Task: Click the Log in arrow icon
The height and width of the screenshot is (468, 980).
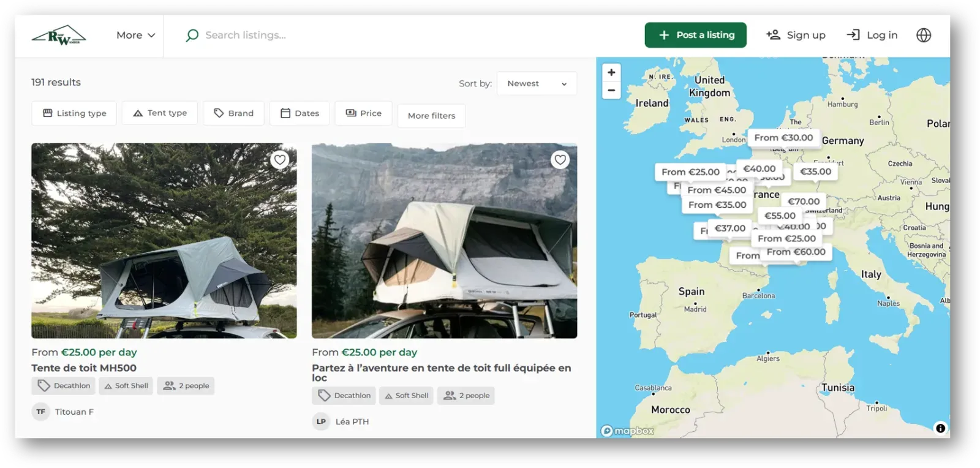Action: [x=853, y=35]
